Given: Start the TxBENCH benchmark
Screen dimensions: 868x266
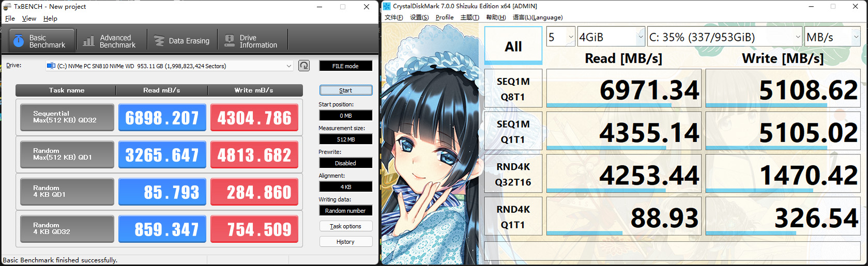Looking at the screenshot, I should click(x=345, y=90).
